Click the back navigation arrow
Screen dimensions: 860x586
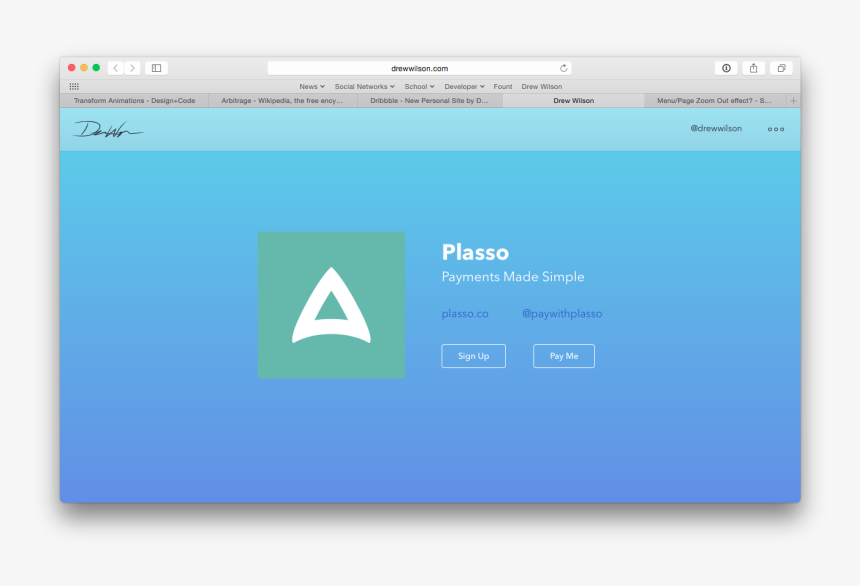click(115, 67)
